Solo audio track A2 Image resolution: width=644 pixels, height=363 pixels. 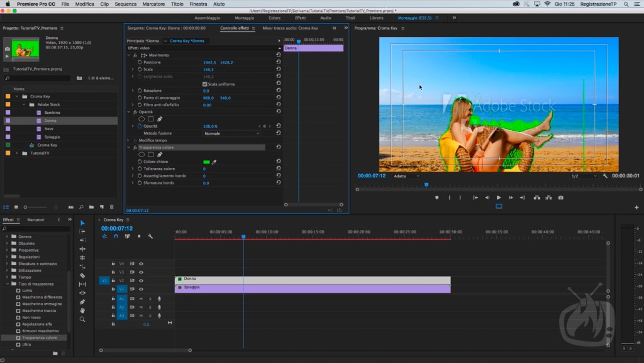click(150, 307)
